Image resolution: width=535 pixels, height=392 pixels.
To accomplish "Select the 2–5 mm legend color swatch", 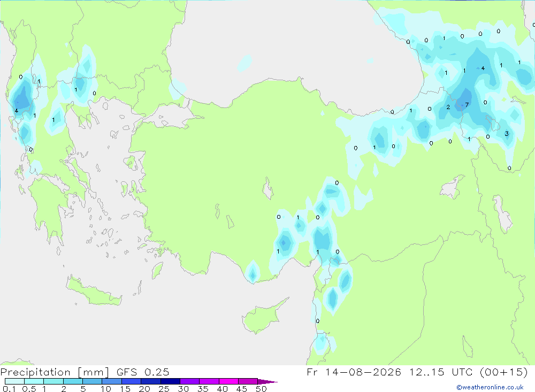I will [x=73, y=381].
